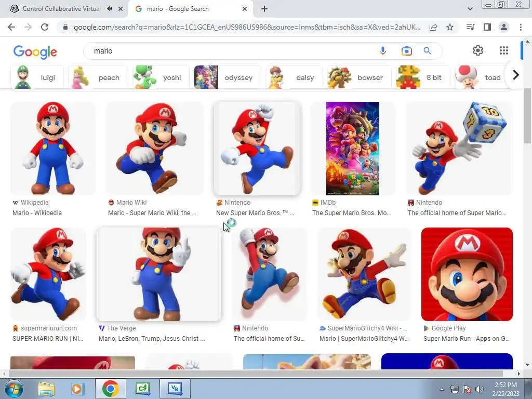
Task: Open the Chrome profile avatar
Action: click(504, 27)
